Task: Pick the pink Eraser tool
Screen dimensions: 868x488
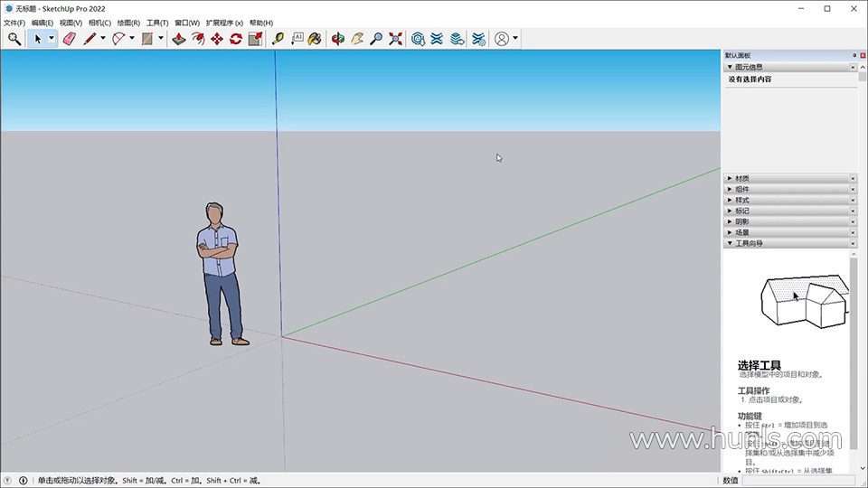Action: coord(70,39)
